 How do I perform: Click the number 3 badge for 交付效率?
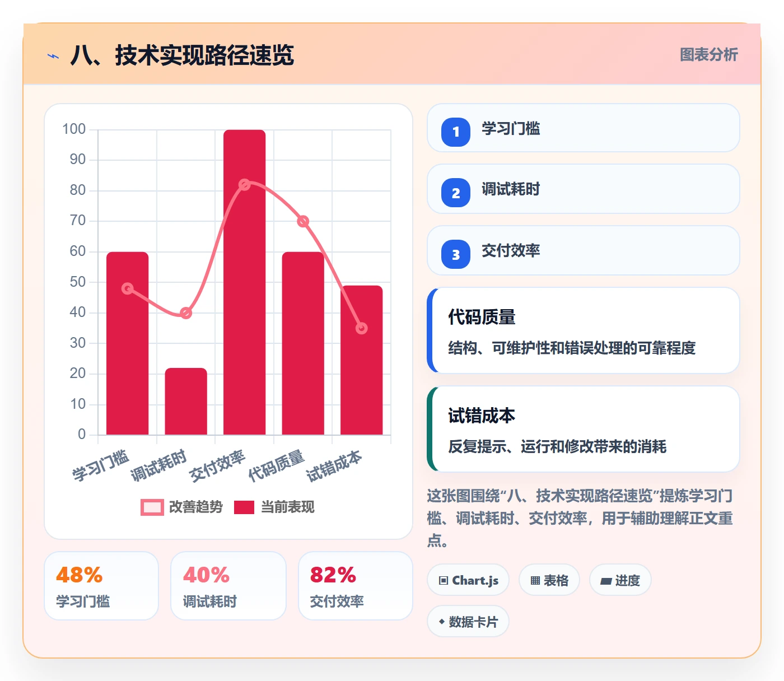456,254
